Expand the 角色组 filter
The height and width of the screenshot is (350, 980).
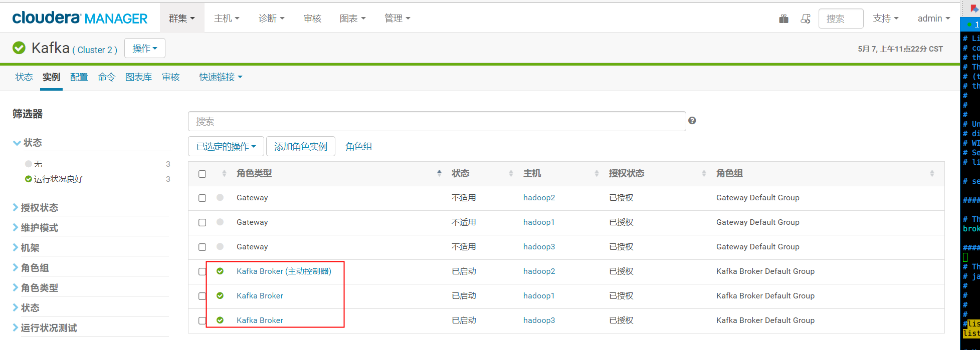[x=31, y=267]
